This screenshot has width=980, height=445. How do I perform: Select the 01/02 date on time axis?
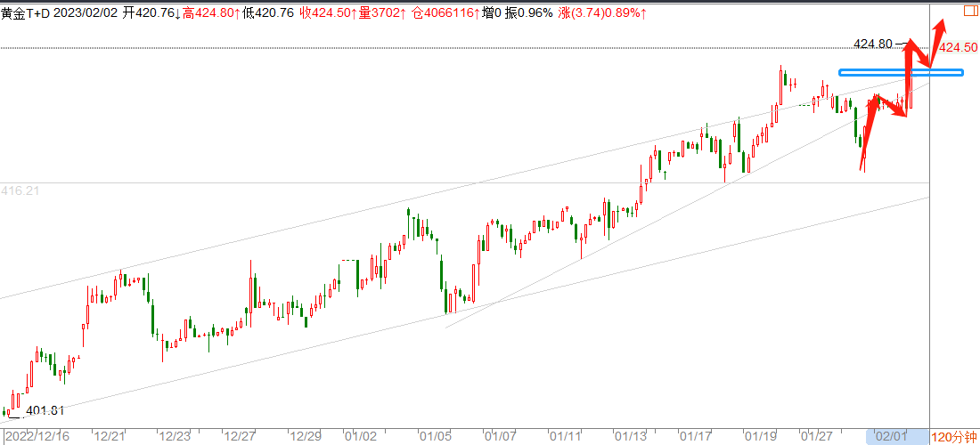(x=361, y=437)
